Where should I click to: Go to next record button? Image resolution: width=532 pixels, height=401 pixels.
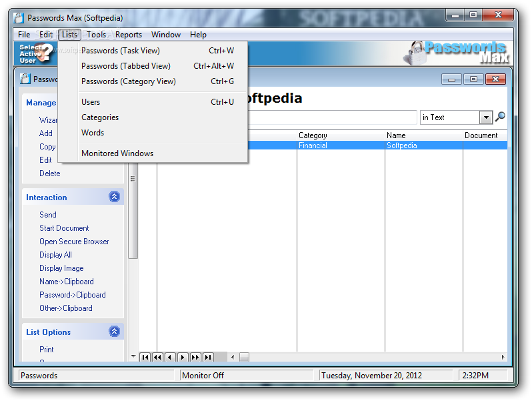[183, 357]
